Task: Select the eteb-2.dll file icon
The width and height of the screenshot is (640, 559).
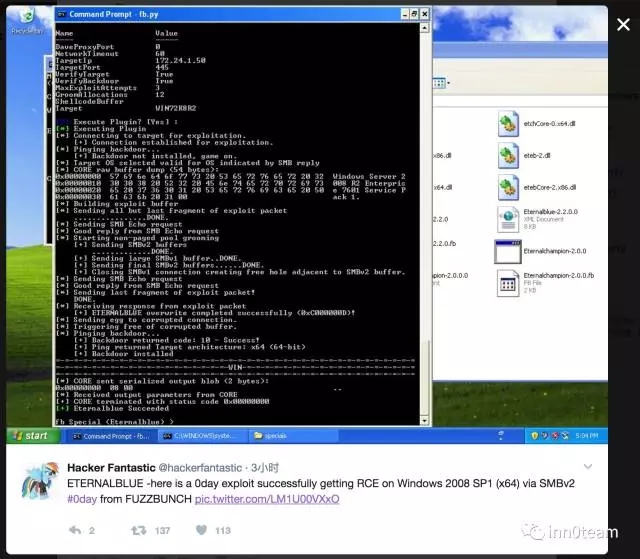Action: (508, 155)
